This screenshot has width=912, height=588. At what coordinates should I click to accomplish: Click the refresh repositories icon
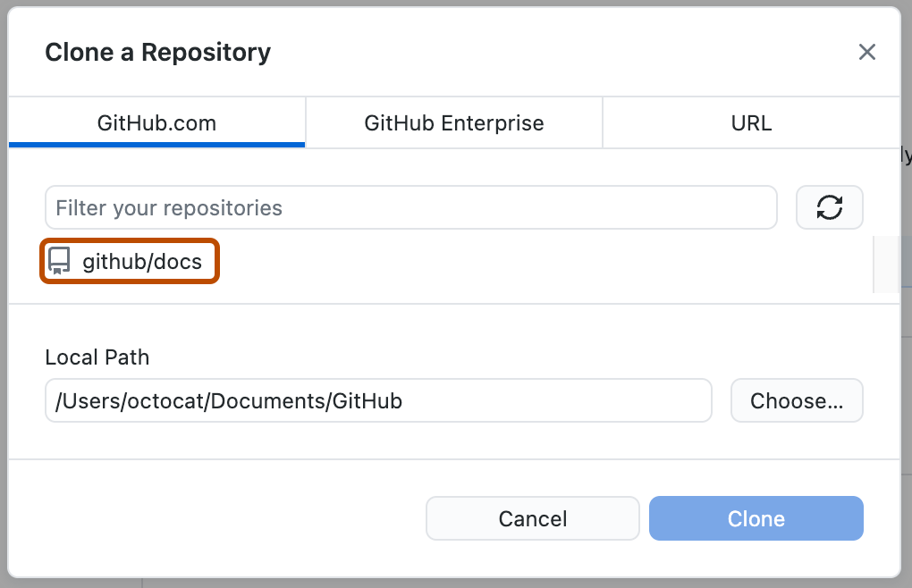point(829,206)
